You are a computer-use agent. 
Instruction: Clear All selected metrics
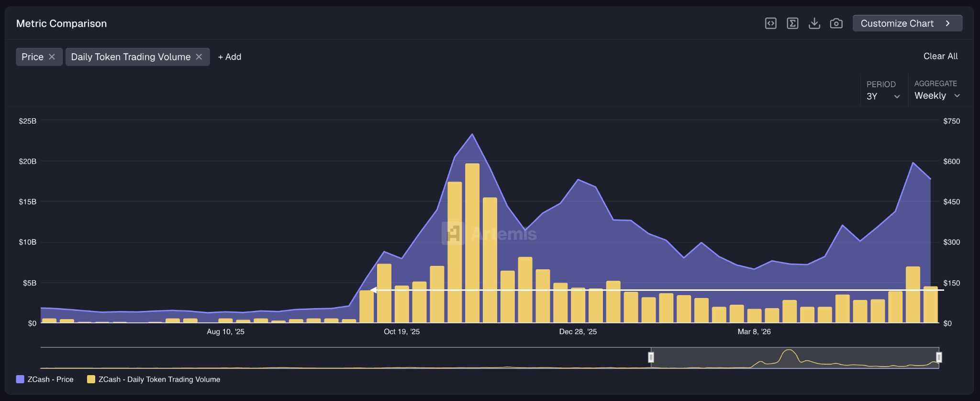coord(940,56)
